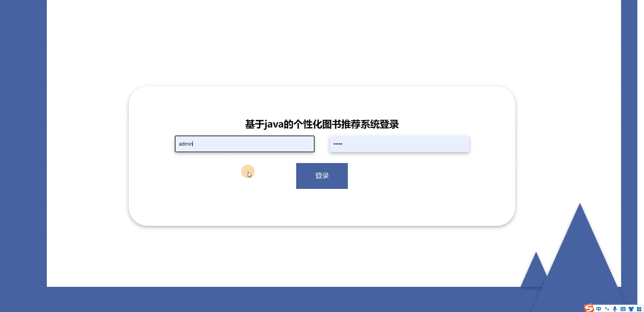Click the word java in the title
Viewport: 644px width, 312px height.
pos(274,124)
